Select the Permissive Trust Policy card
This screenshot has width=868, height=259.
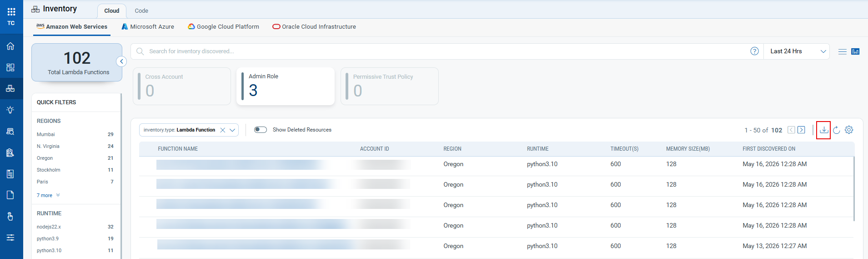tap(390, 86)
